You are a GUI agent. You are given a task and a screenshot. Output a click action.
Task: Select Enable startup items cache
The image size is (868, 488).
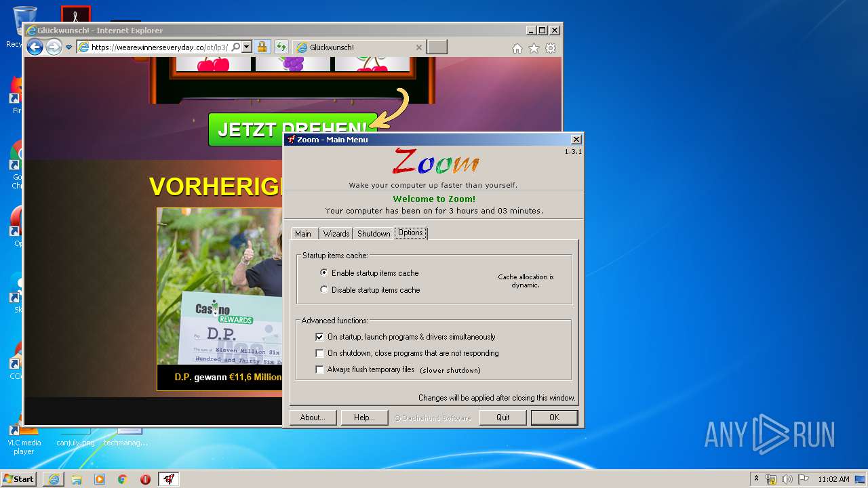370,273
